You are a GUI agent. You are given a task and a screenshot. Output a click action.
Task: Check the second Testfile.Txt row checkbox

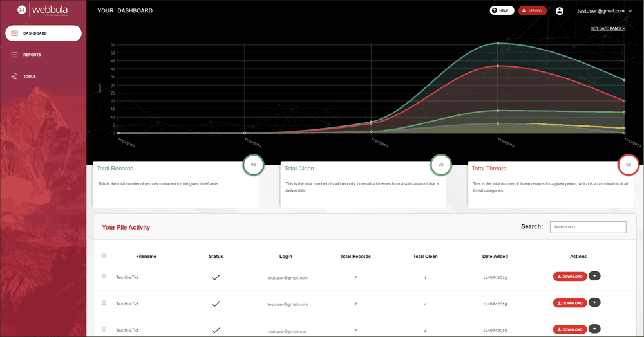click(104, 302)
